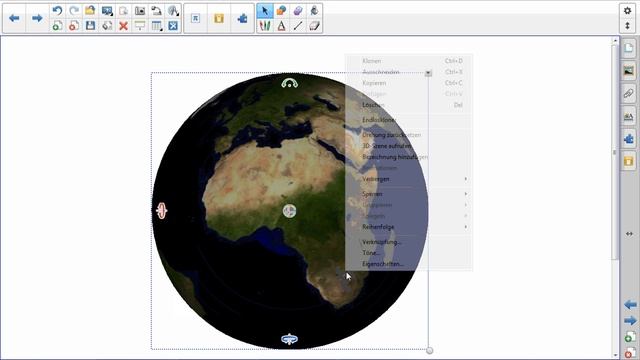Click the screen shade icon

(140, 26)
